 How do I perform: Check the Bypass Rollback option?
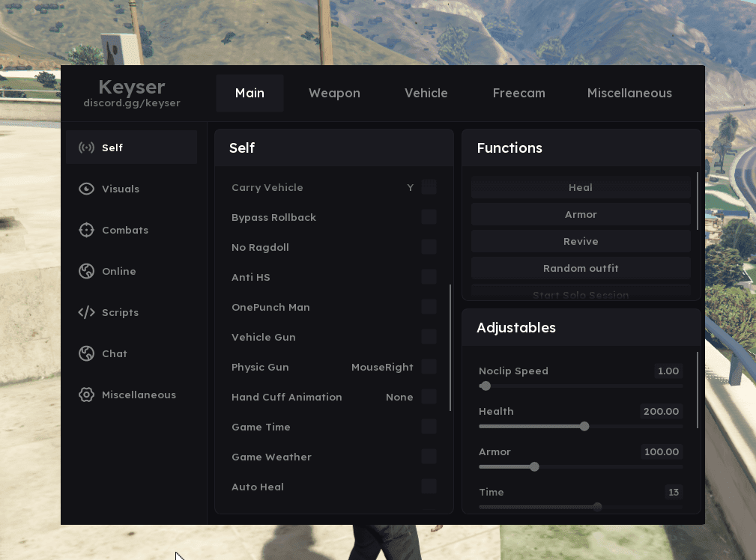point(429,217)
